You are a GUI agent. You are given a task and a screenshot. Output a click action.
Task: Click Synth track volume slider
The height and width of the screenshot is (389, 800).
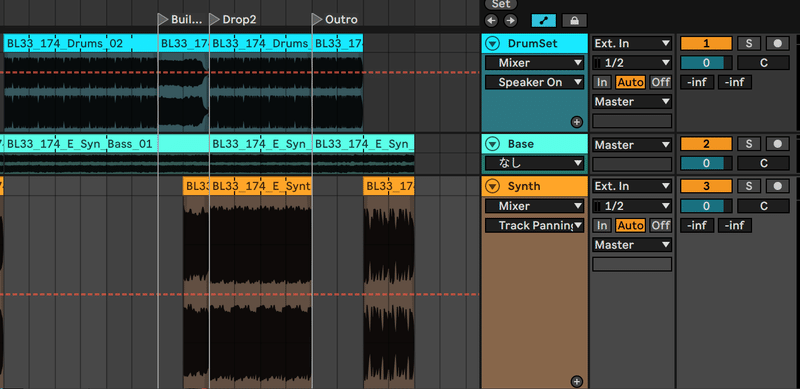(x=706, y=206)
